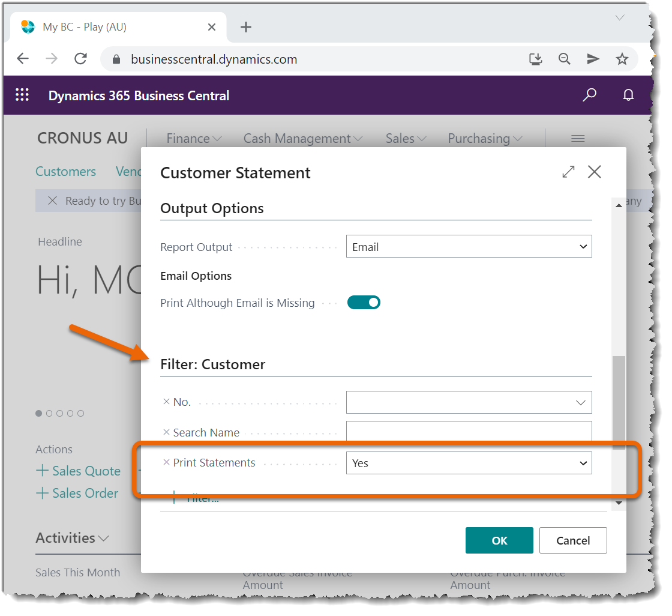
Task: Close the Customer Statement dialog
Action: [595, 172]
